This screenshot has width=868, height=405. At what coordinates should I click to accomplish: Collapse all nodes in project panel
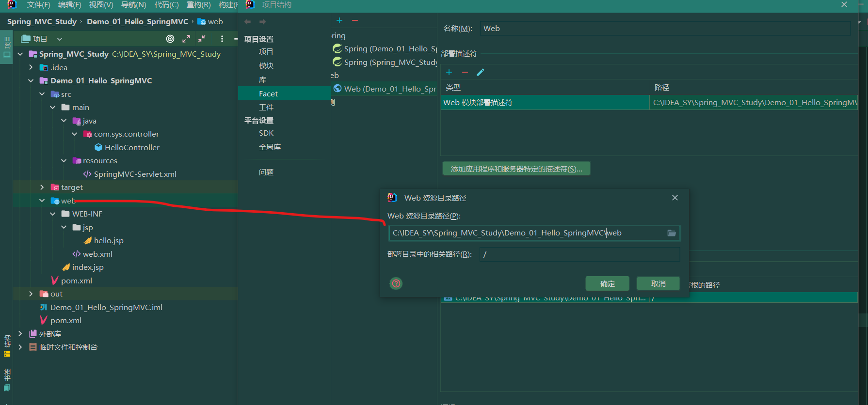[202, 39]
